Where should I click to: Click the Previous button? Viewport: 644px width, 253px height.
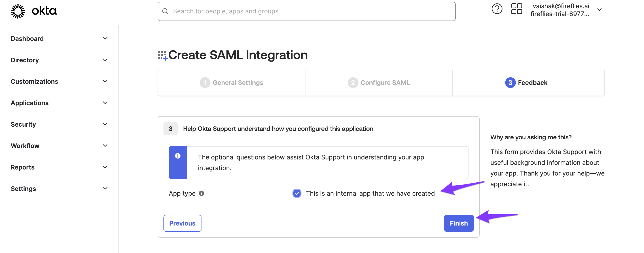click(182, 223)
